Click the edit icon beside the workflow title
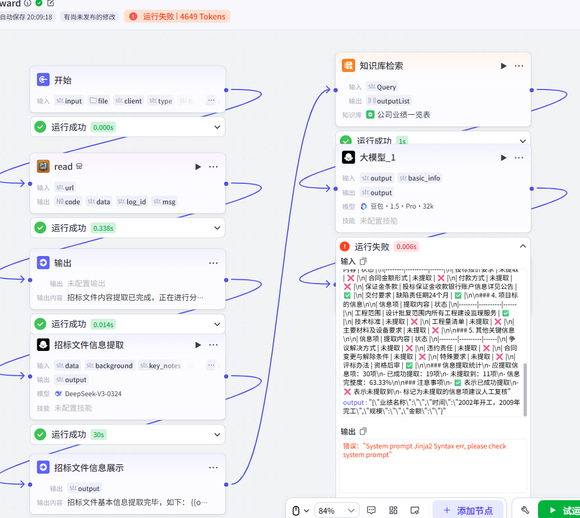Viewport: 580px width, 518px height. (51, 3)
